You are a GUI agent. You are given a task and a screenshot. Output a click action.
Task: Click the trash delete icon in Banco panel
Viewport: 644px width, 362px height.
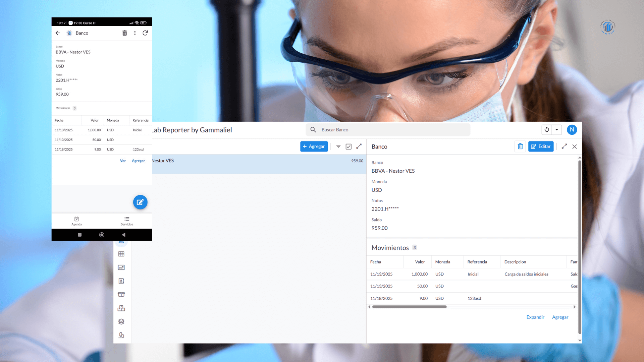tap(520, 146)
